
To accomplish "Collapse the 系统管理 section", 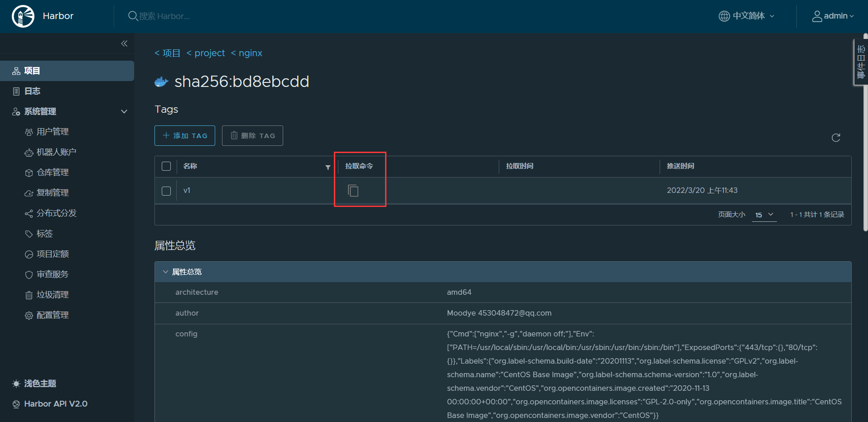I will click(124, 111).
